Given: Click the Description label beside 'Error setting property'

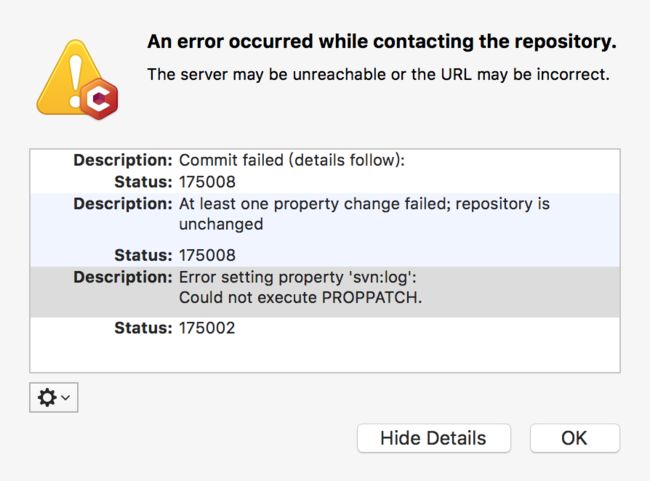Looking at the screenshot, I should pyautogui.click(x=123, y=277).
